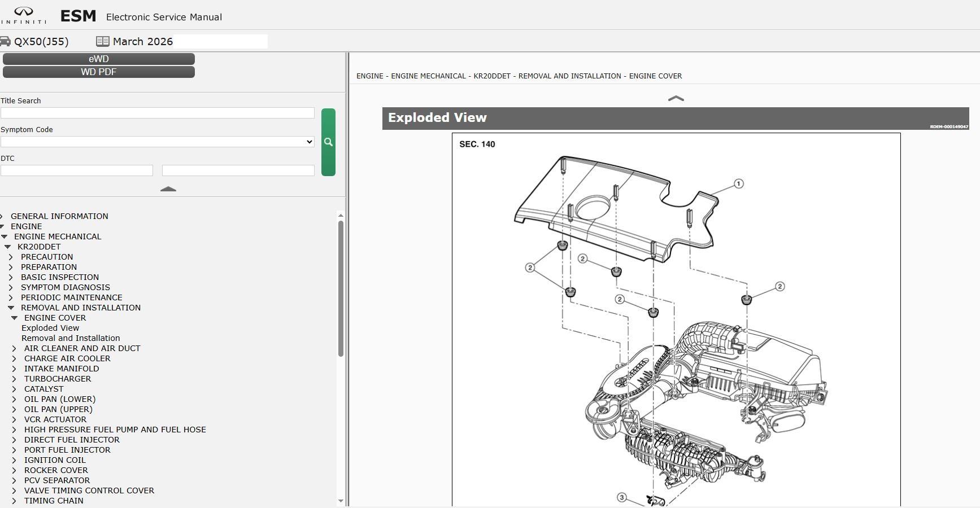Viewport: 980px width, 508px height.
Task: Click the tree scrollbar up arrow
Action: [x=341, y=216]
